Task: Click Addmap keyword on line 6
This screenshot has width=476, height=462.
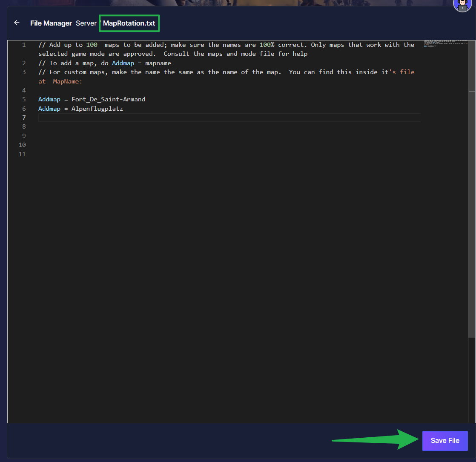Action: click(x=49, y=109)
